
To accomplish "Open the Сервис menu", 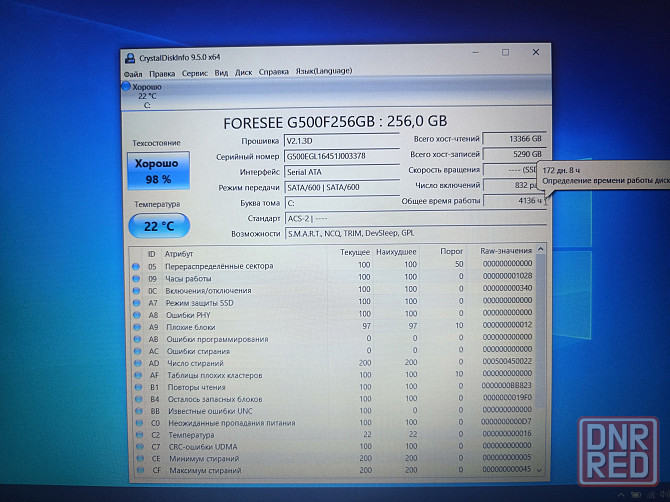I will tap(195, 73).
